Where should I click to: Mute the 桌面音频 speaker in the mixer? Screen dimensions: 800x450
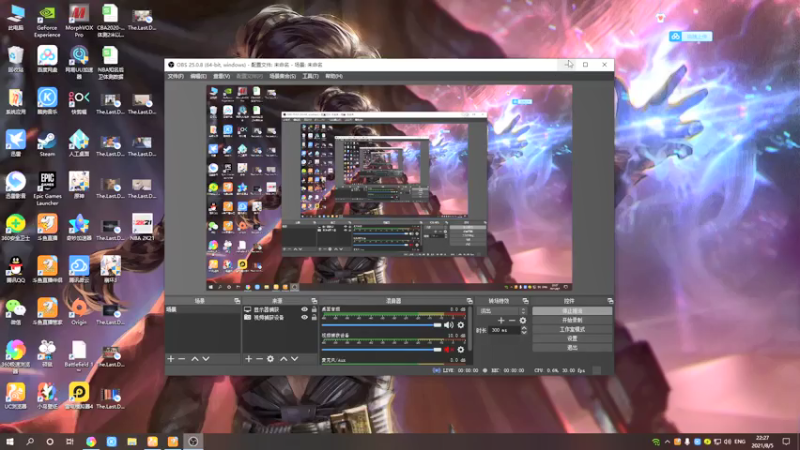[x=448, y=325]
